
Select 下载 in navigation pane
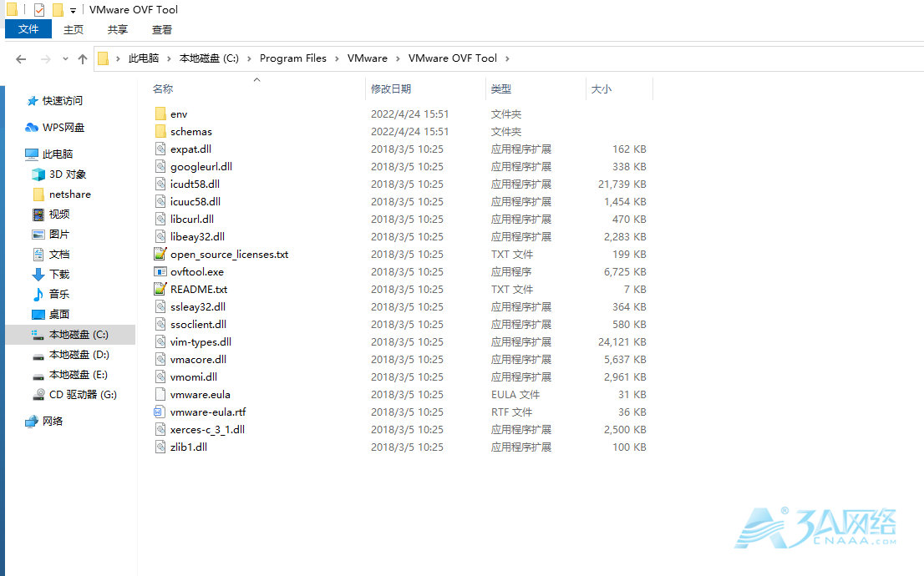pos(59,275)
